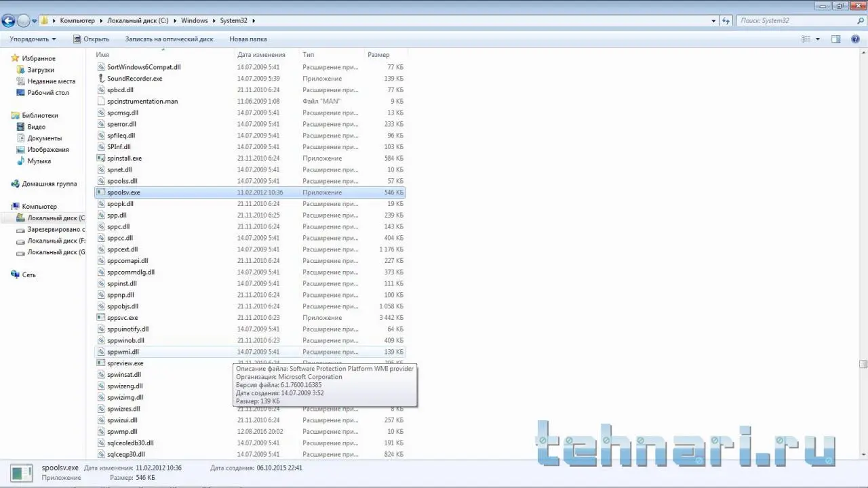868x488 pixels.
Task: Click the Изображения library icon
Action: click(21, 150)
